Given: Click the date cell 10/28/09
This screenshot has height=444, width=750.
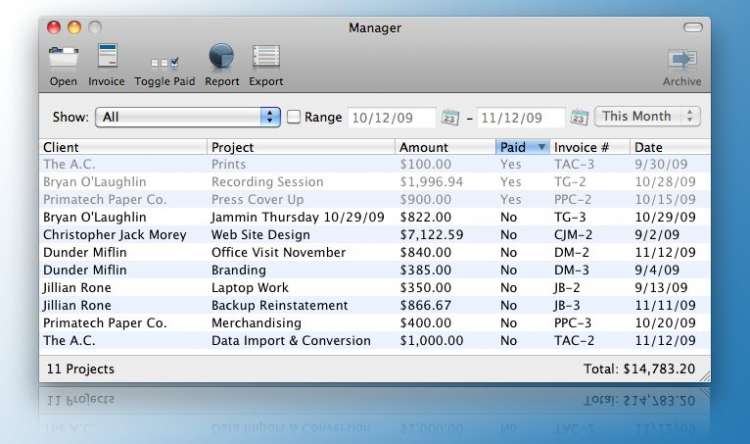Looking at the screenshot, I should coord(665,182).
